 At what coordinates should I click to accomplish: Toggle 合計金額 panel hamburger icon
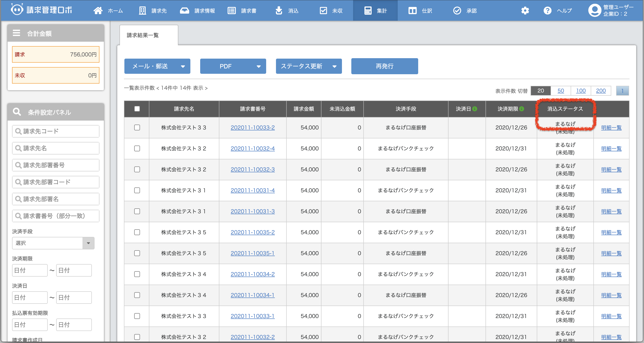point(16,33)
